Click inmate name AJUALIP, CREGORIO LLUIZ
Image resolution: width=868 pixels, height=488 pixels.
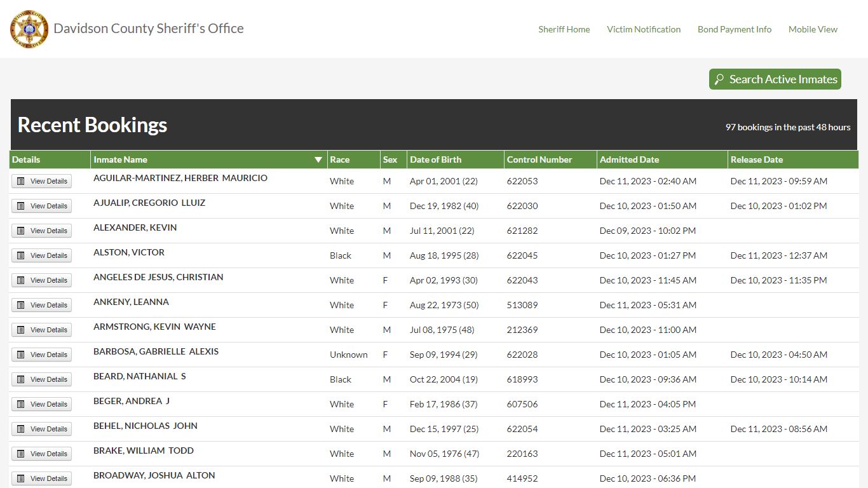click(149, 203)
